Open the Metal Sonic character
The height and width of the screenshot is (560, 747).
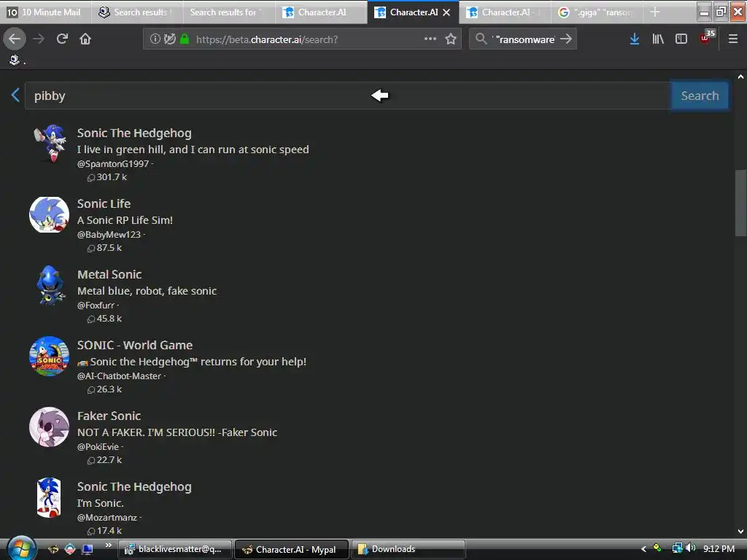[109, 275]
